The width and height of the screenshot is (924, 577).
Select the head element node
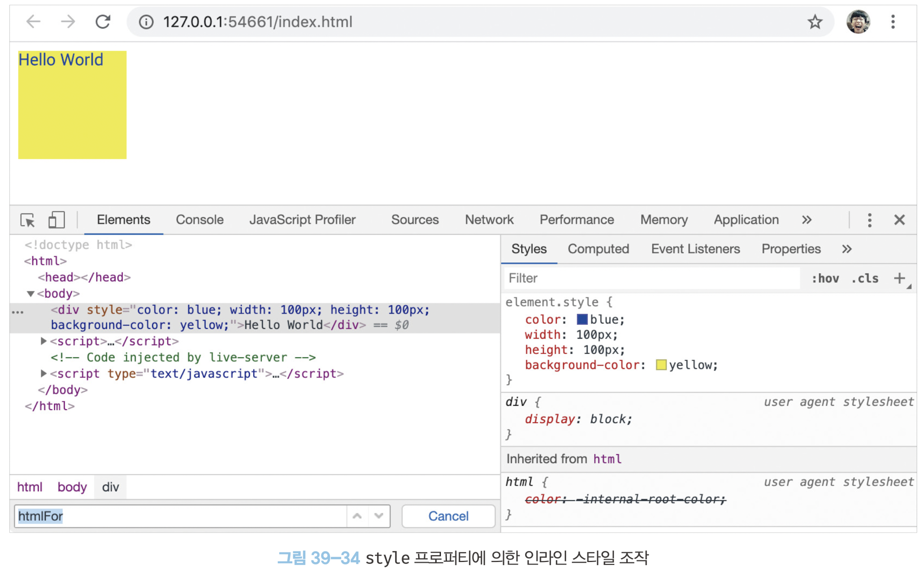pos(84,277)
